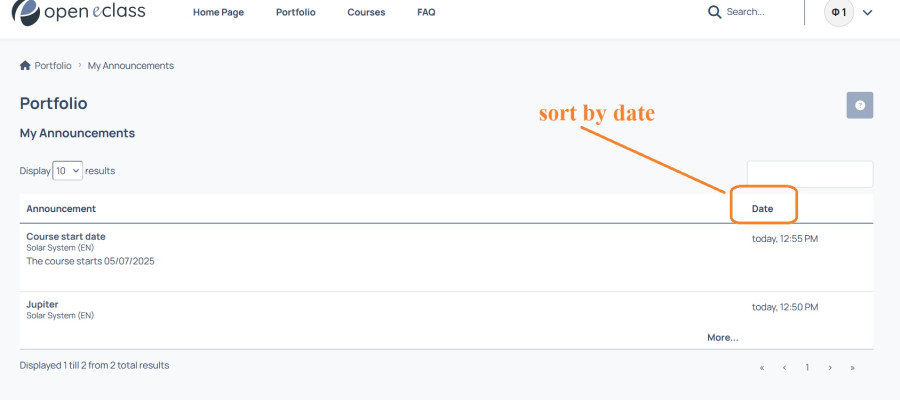This screenshot has height=400, width=900.
Task: Click the search magnifier icon
Action: 714,12
